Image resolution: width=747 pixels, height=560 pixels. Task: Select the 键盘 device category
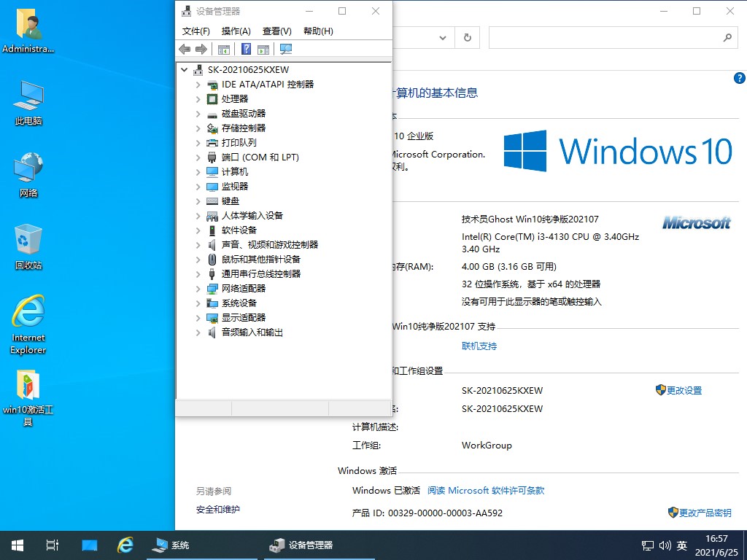click(230, 201)
